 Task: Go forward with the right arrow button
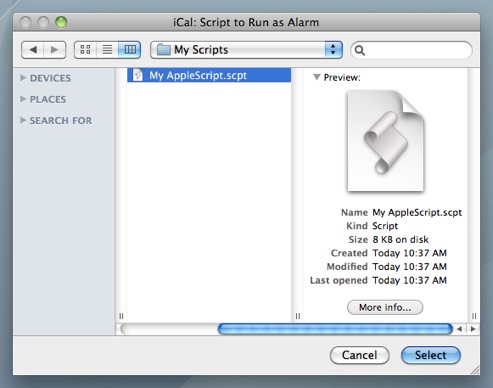55,50
